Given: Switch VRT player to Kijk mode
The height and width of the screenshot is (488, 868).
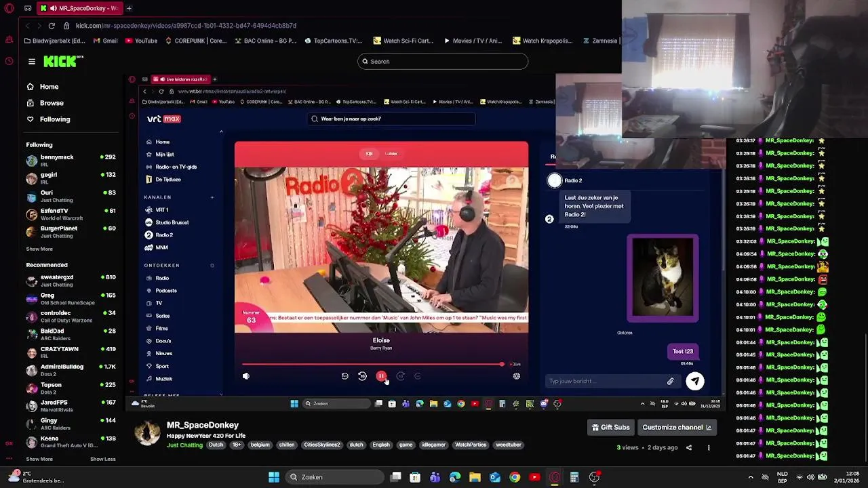Looking at the screenshot, I should tap(369, 154).
